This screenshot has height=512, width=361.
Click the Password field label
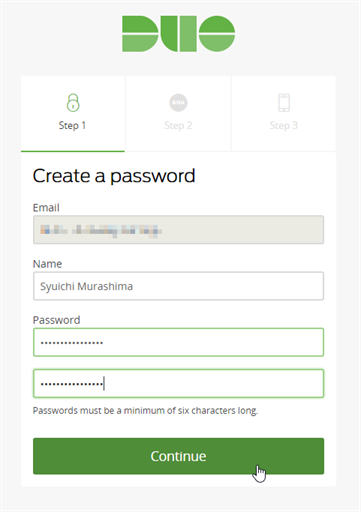(x=56, y=320)
